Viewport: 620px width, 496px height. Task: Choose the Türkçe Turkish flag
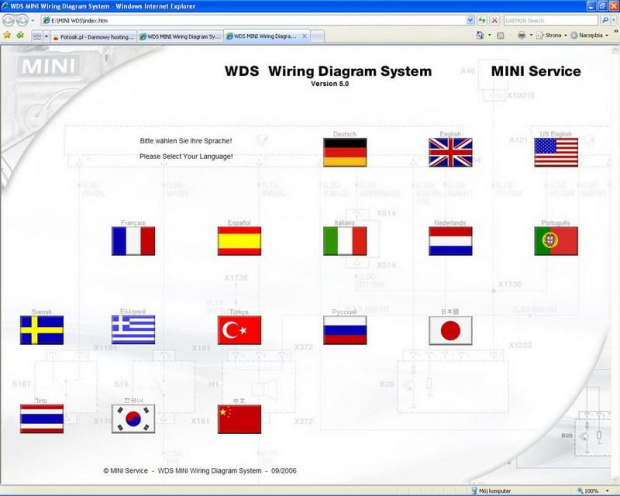[x=239, y=330]
